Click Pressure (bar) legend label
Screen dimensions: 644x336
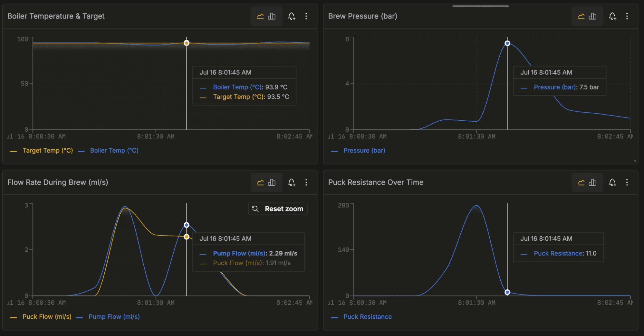(x=364, y=151)
